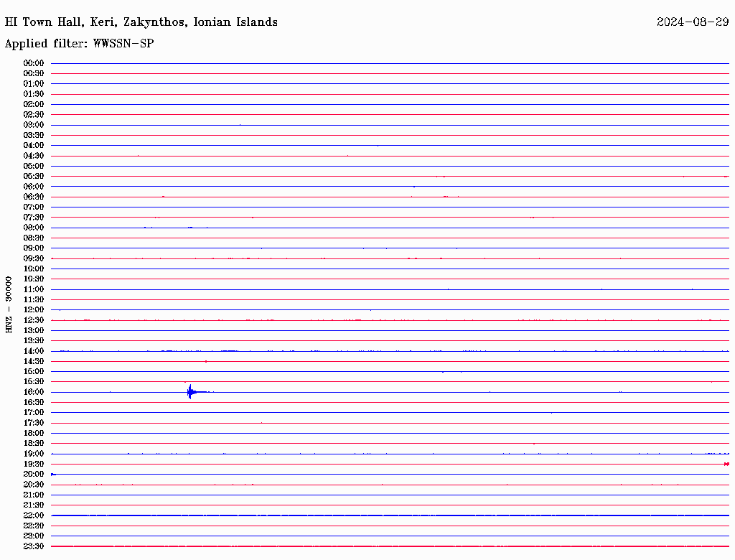The image size is (735, 560).
Task: Click the 19:00 time label
Action: click(x=34, y=454)
